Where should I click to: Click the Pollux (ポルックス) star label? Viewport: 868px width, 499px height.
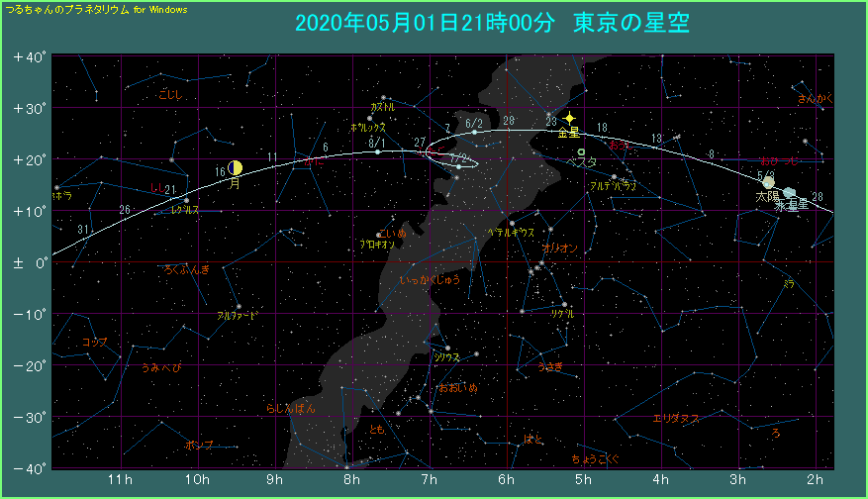pyautogui.click(x=368, y=128)
